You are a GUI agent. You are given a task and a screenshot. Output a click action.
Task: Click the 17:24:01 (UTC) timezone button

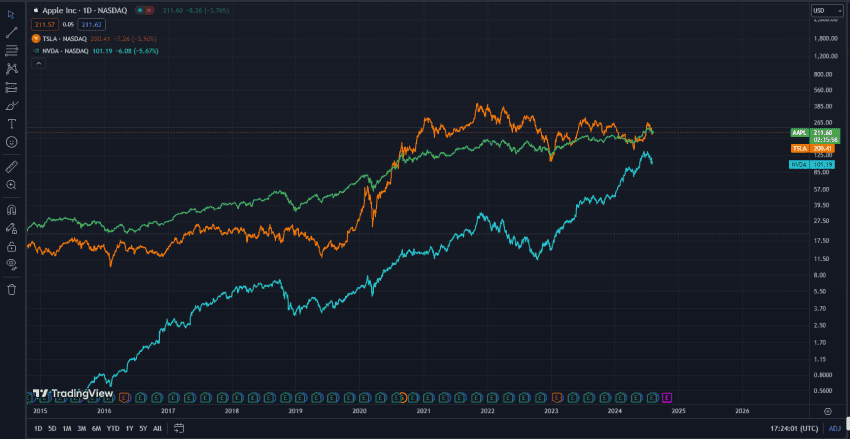coord(794,429)
